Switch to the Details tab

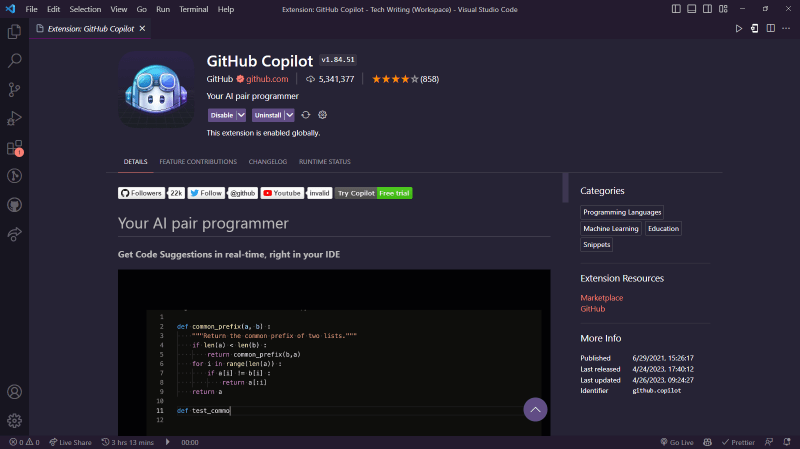click(x=135, y=162)
